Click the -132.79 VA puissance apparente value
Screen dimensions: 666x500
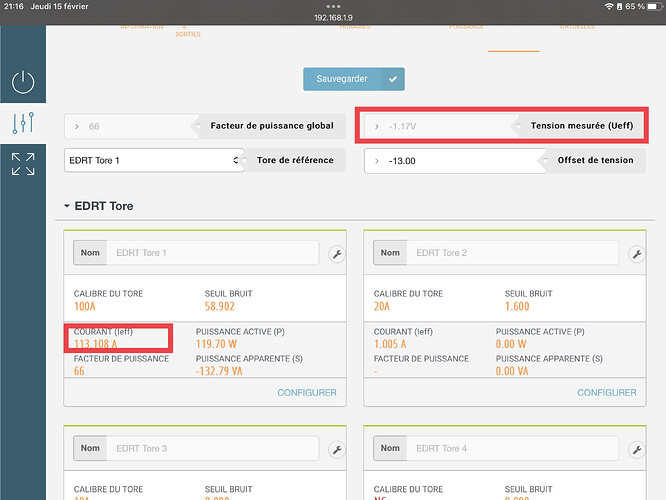[219, 371]
